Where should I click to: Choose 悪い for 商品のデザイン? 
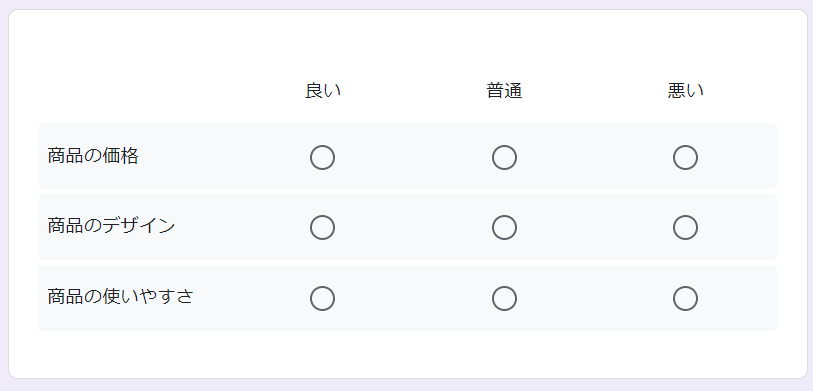(x=685, y=228)
